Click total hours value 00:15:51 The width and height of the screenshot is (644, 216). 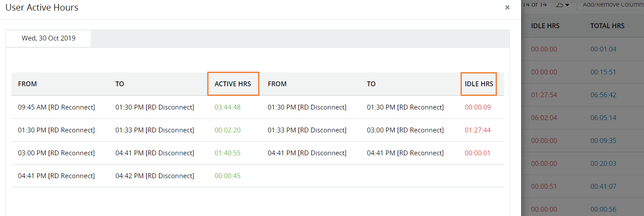point(603,72)
